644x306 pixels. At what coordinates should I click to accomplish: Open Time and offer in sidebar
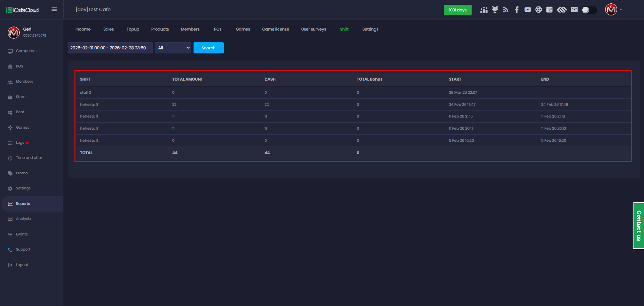tap(29, 158)
